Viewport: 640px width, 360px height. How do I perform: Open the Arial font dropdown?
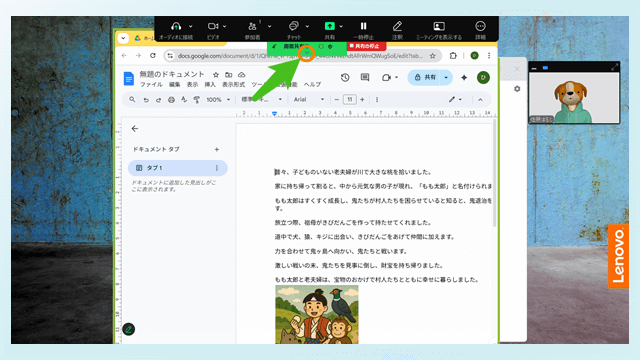pos(309,100)
